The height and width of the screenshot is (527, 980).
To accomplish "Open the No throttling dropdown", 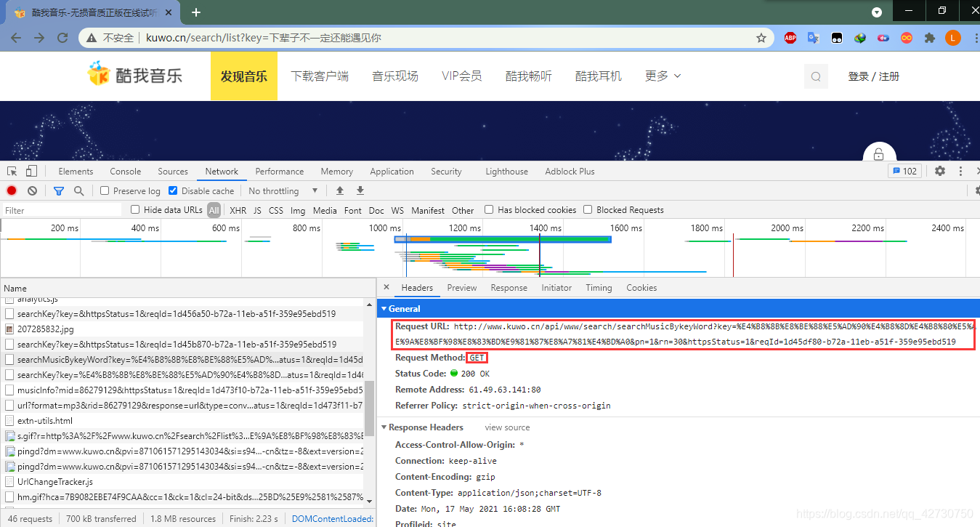I will [283, 190].
